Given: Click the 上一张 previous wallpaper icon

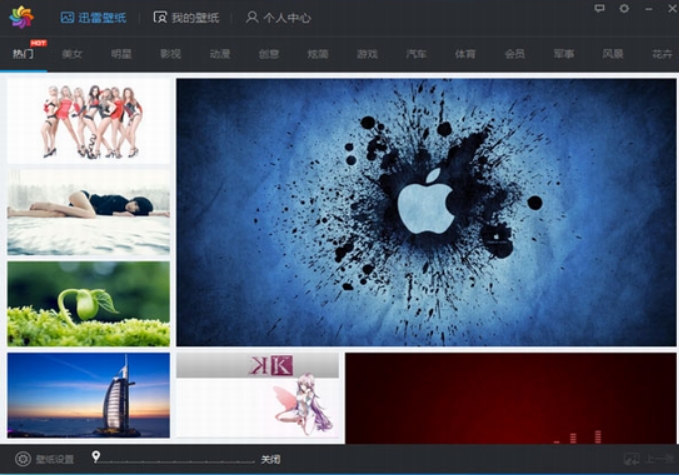Looking at the screenshot, I should click(x=631, y=459).
